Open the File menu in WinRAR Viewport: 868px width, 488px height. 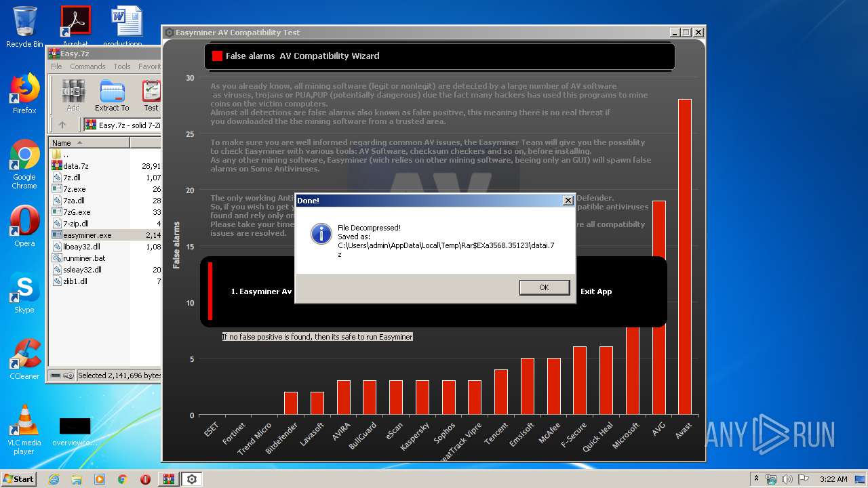click(56, 66)
